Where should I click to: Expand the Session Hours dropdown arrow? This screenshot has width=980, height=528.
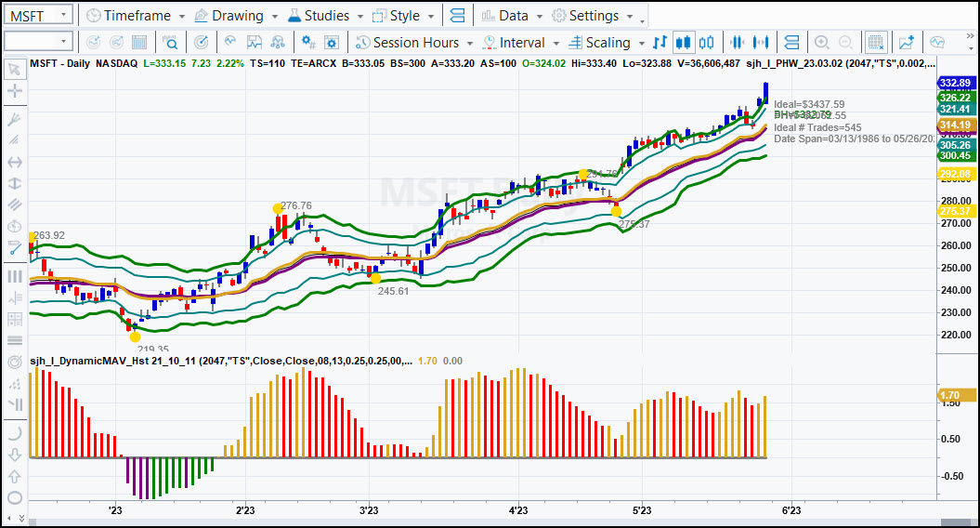pyautogui.click(x=470, y=43)
